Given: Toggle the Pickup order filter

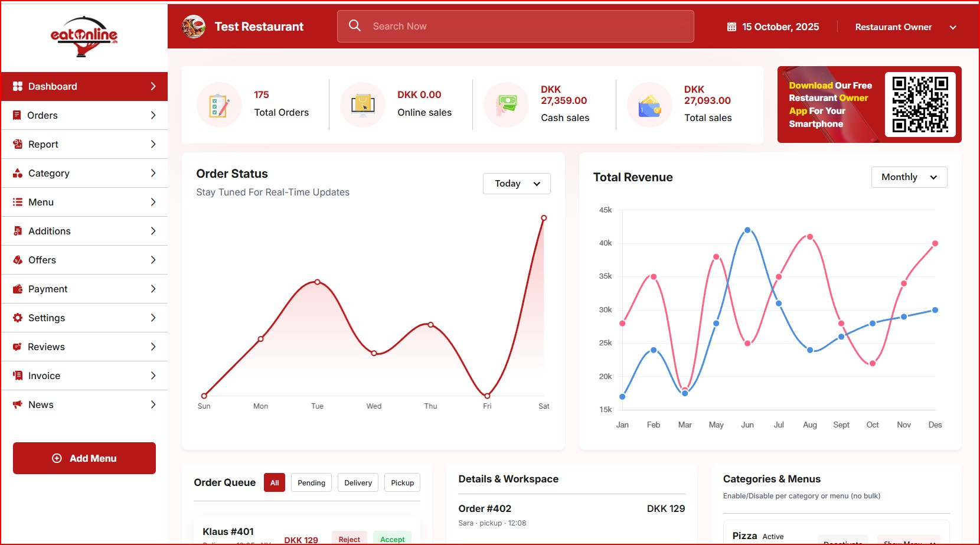Looking at the screenshot, I should click(402, 482).
